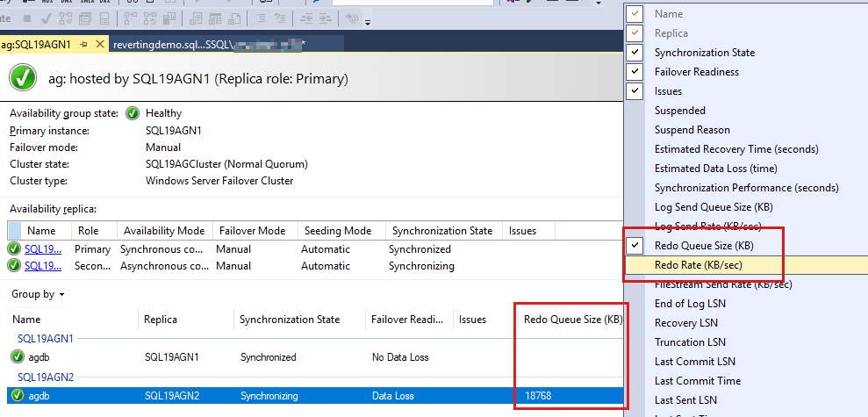Toggle IntelliSense Enabled toolbar icon
The width and height of the screenshot is (868, 417).
[104, 18]
